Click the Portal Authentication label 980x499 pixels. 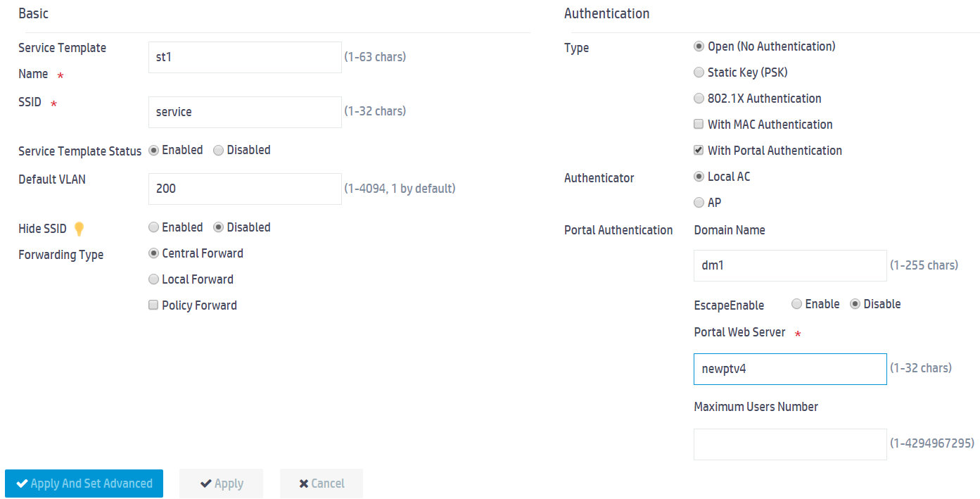pos(618,230)
